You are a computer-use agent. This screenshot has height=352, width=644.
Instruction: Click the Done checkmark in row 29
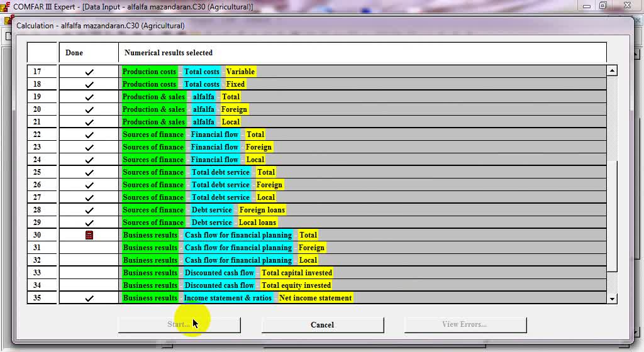(89, 223)
